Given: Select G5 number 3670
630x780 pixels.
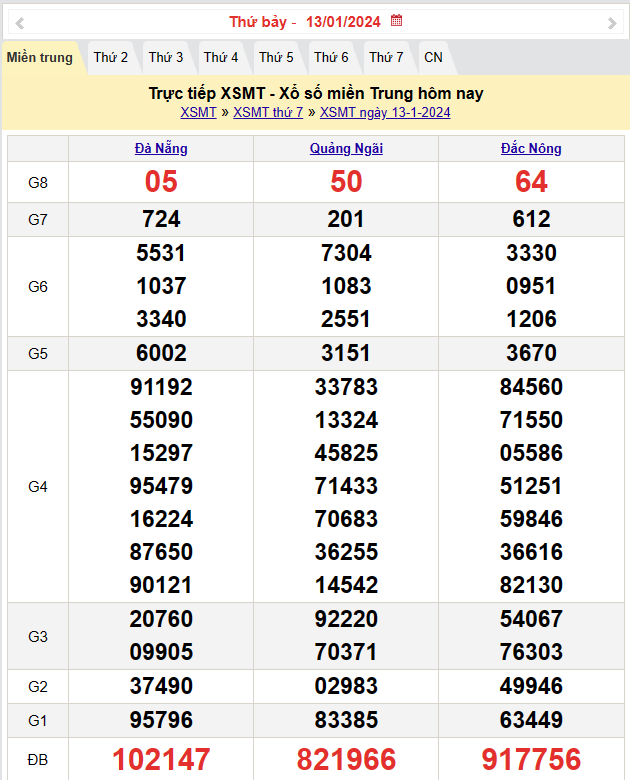Looking at the screenshot, I should (x=531, y=353).
